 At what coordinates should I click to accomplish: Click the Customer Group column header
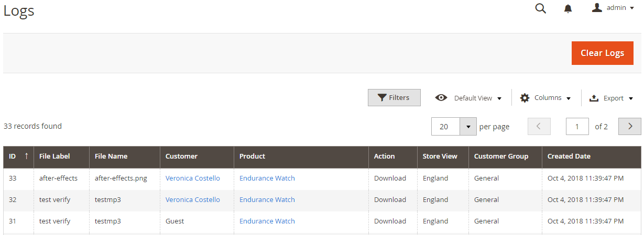(501, 156)
